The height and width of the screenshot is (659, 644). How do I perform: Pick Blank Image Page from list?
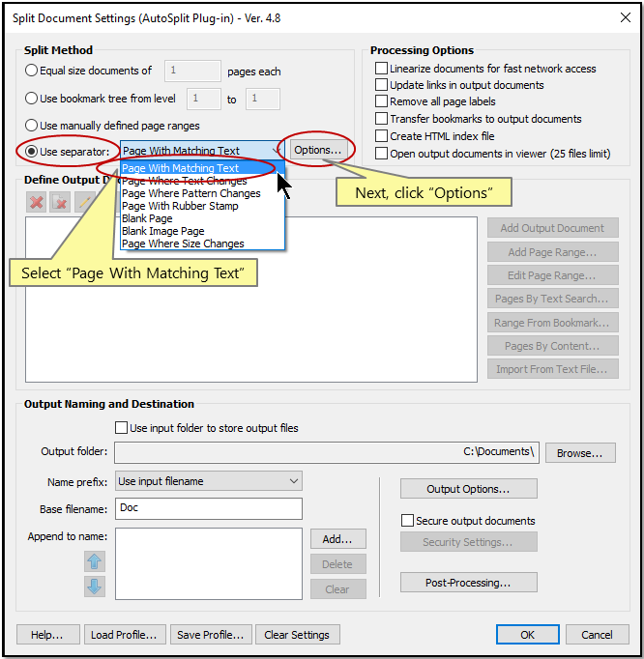tap(202, 231)
